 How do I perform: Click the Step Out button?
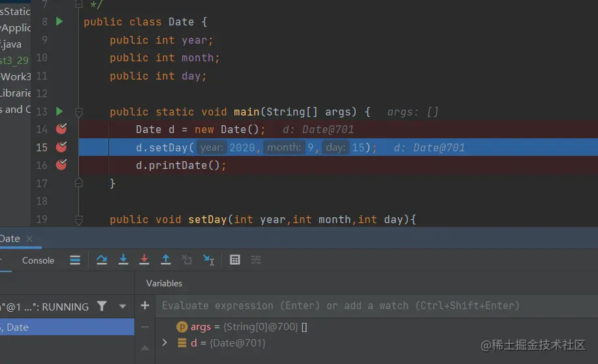[166, 260]
